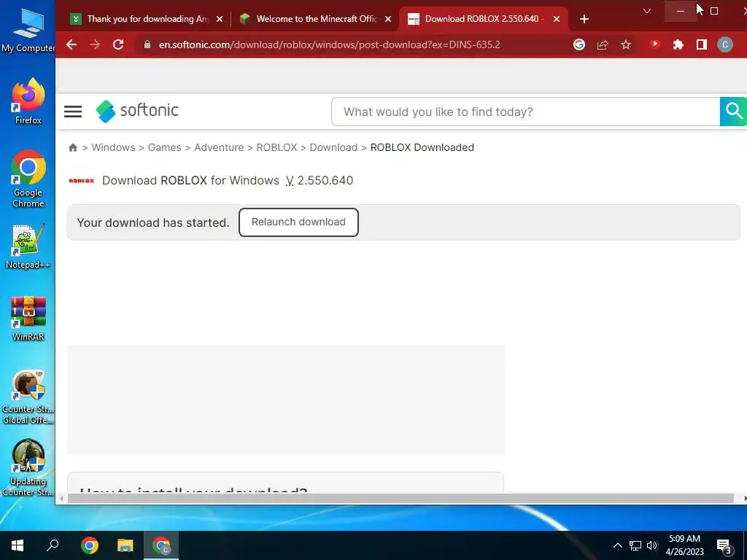747x560 pixels.
Task: Select the Notepad++ desktop shortcut
Action: 28,246
